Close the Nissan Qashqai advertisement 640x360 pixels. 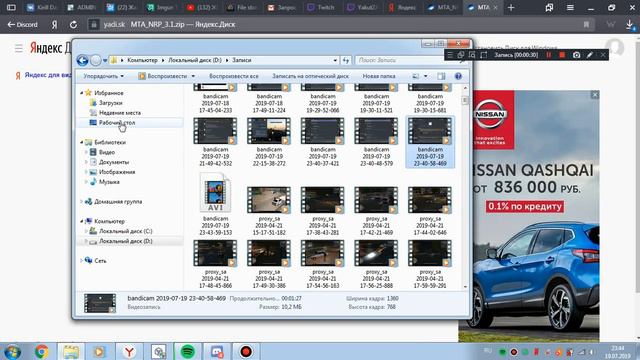595,95
